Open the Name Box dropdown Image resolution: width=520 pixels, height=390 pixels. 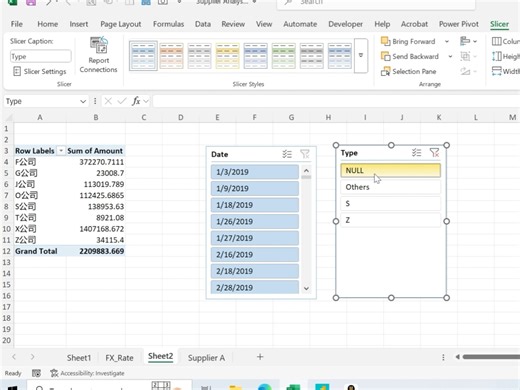click(83, 101)
